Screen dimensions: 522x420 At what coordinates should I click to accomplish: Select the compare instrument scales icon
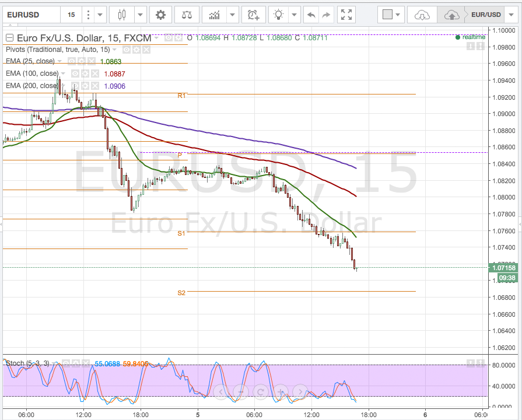[x=187, y=15]
